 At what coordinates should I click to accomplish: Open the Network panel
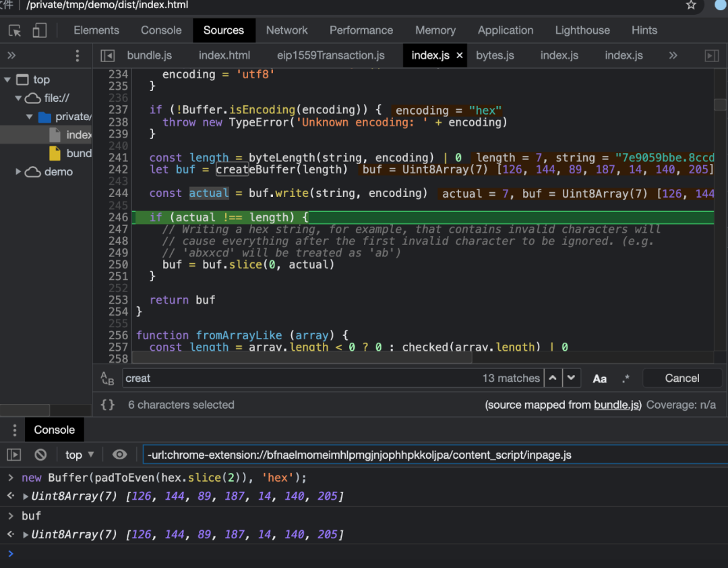287,30
